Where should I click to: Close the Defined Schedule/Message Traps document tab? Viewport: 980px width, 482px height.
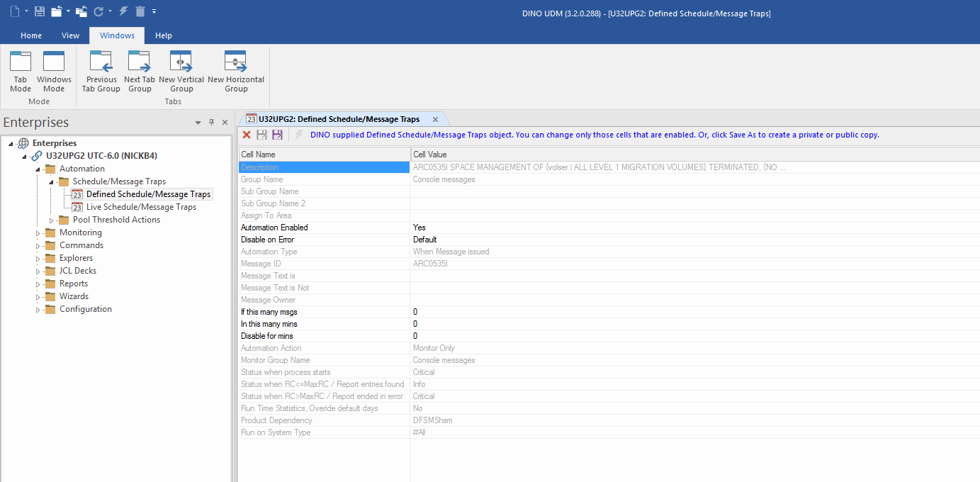pyautogui.click(x=436, y=119)
